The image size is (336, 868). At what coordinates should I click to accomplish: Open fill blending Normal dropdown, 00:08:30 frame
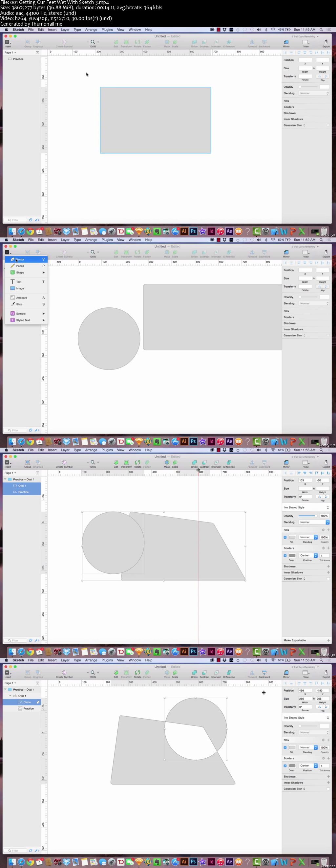[308, 537]
